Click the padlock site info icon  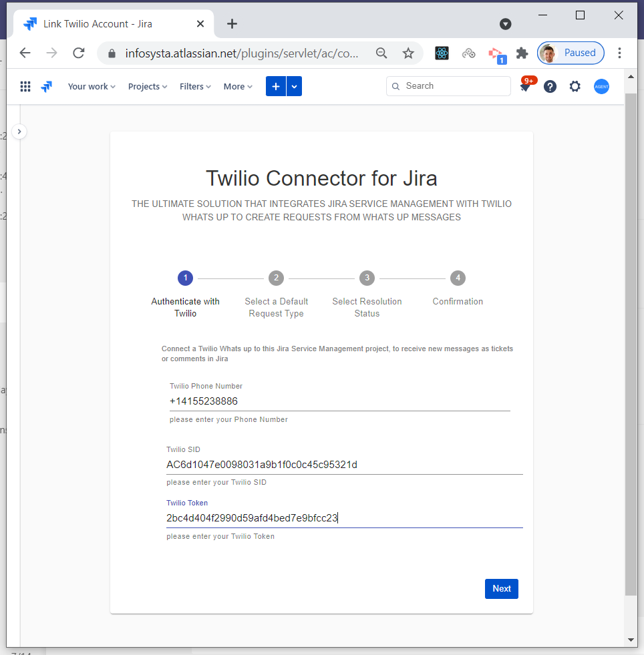click(112, 53)
